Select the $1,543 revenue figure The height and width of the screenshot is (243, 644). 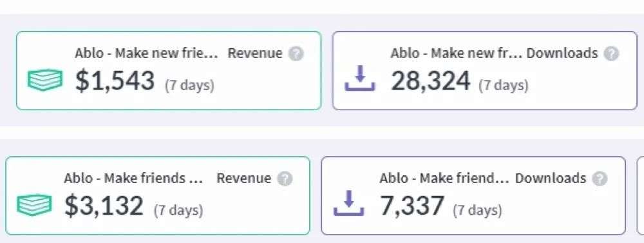tap(115, 81)
